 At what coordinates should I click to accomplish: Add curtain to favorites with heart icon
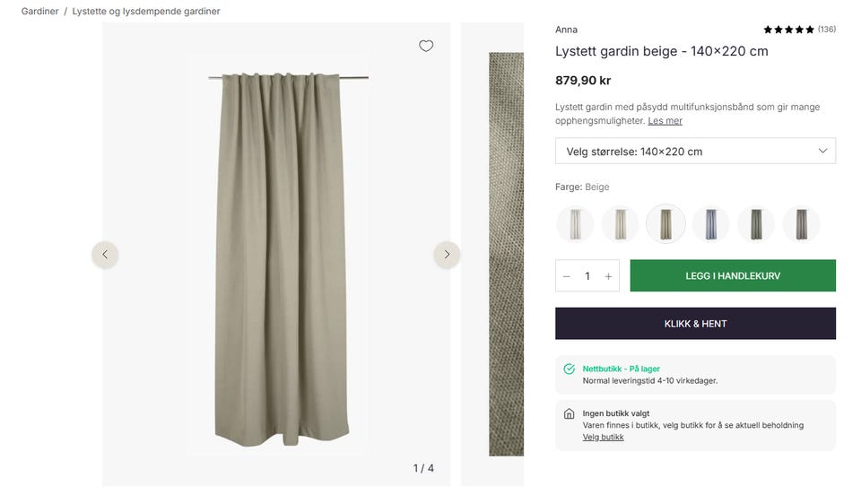coord(426,47)
